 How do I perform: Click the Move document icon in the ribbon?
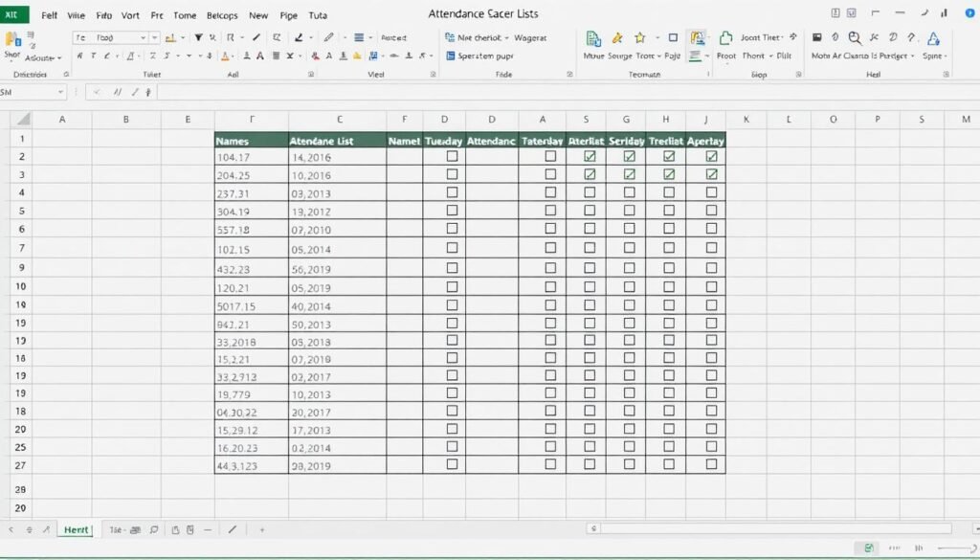pos(593,39)
